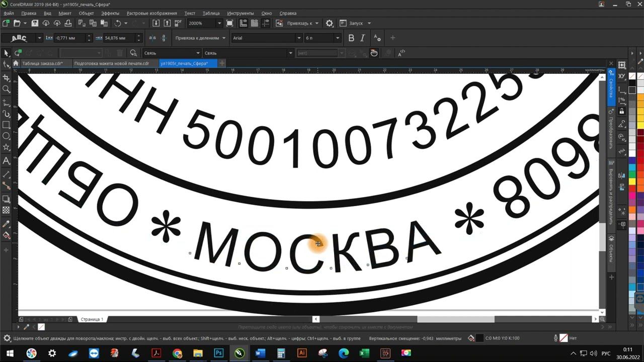
Task: Select the Ellipse tool
Action: [x=6, y=136]
